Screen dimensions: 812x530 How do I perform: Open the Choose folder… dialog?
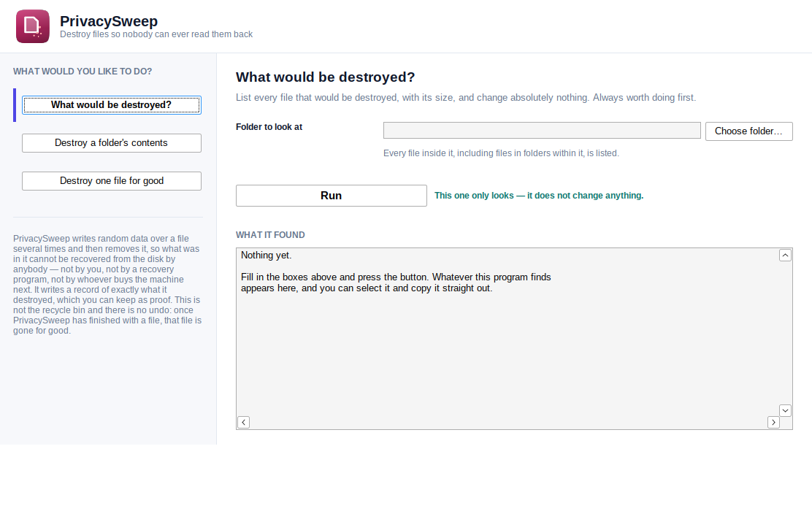click(748, 131)
